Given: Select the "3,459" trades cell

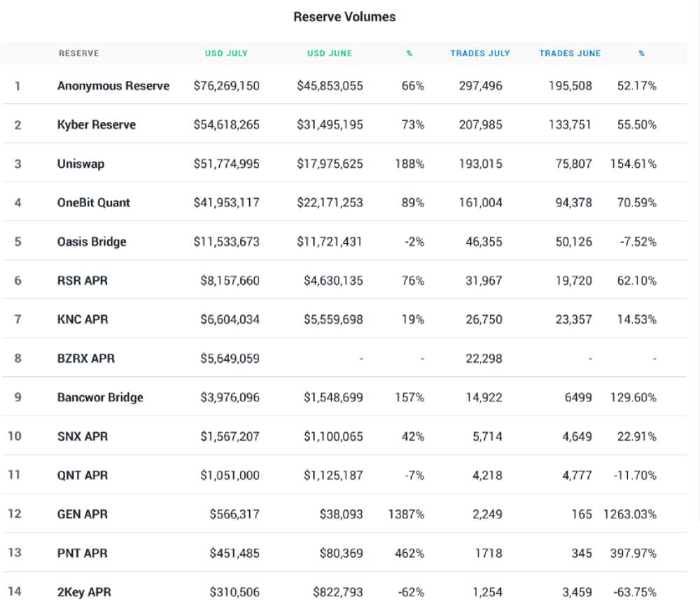Looking at the screenshot, I should click(x=577, y=592).
